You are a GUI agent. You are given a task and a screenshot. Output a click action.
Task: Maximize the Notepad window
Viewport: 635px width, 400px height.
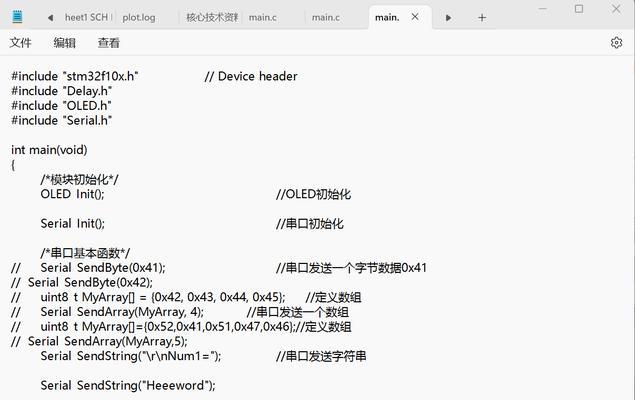[579, 9]
